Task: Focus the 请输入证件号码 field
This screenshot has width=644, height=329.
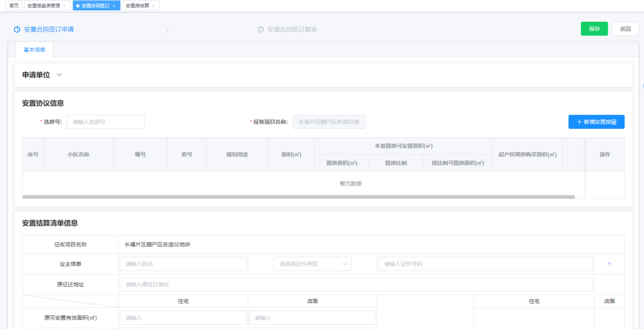Action: point(486,264)
